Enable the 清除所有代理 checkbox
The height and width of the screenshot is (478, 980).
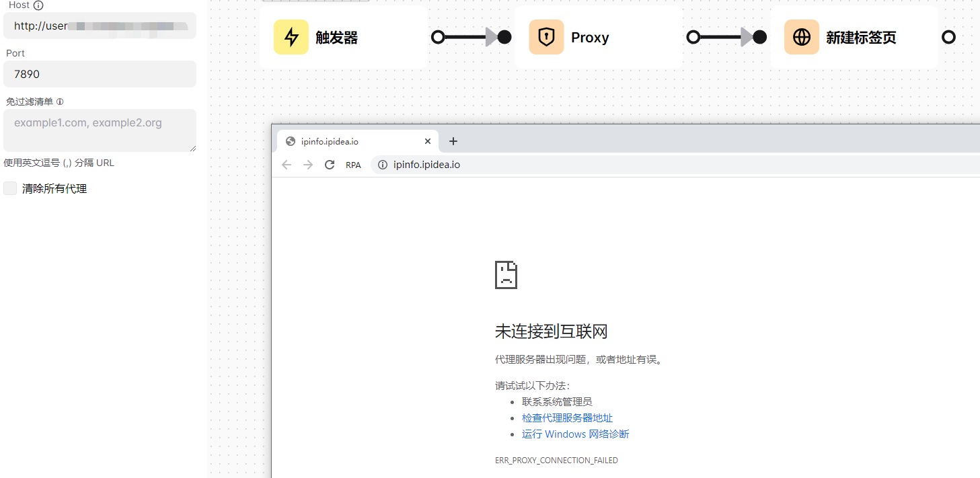click(10, 188)
